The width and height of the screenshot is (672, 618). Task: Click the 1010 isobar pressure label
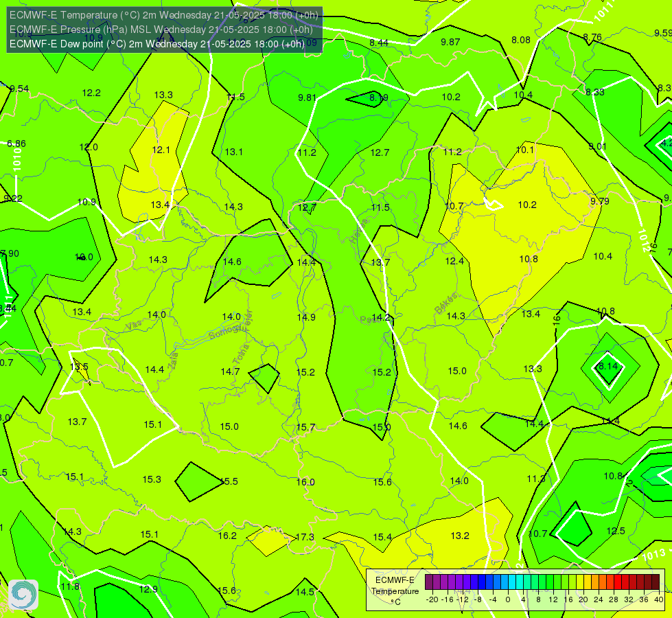(x=17, y=160)
